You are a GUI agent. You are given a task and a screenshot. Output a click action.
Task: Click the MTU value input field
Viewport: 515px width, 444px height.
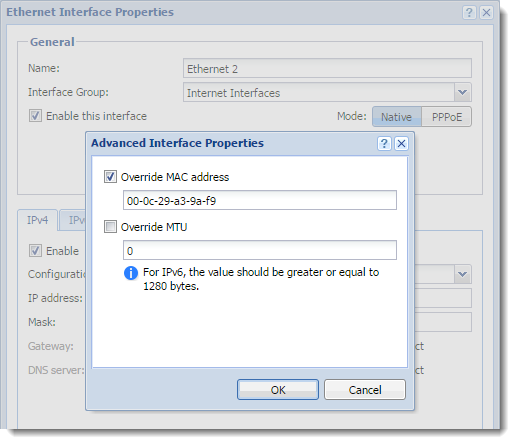coord(260,250)
